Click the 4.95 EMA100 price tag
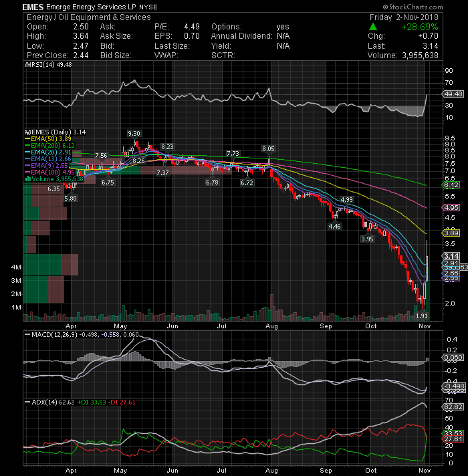 pyautogui.click(x=451, y=208)
